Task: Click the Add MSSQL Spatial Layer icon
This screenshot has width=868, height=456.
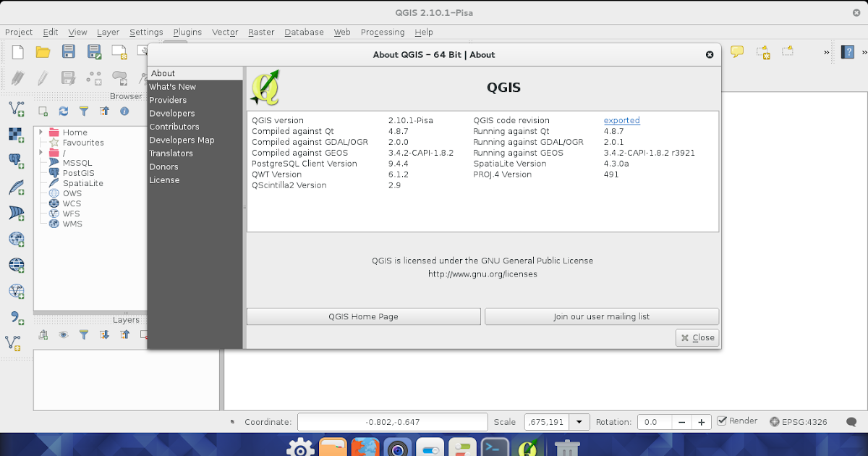Action: (x=16, y=213)
